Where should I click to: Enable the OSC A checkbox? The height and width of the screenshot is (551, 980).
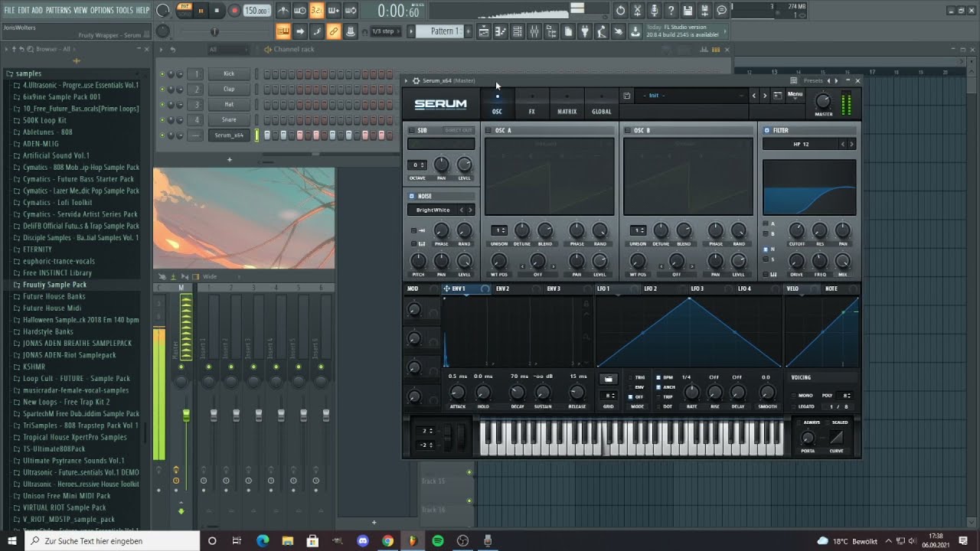tap(488, 130)
